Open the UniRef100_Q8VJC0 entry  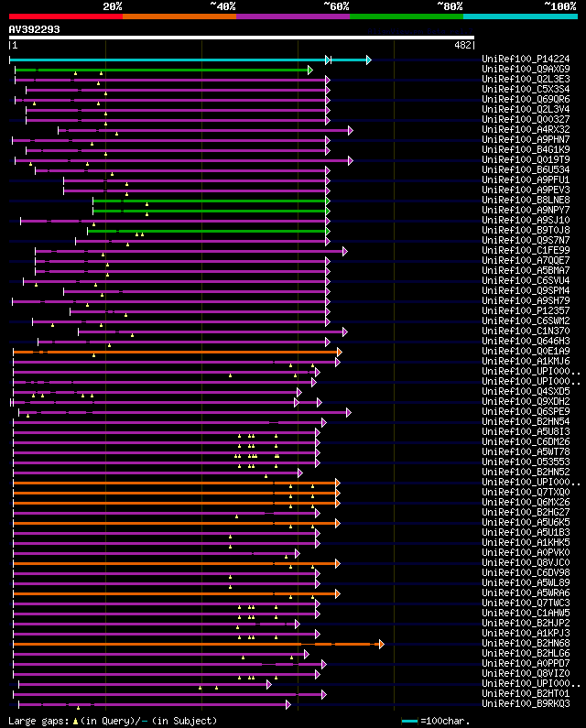(x=526, y=562)
